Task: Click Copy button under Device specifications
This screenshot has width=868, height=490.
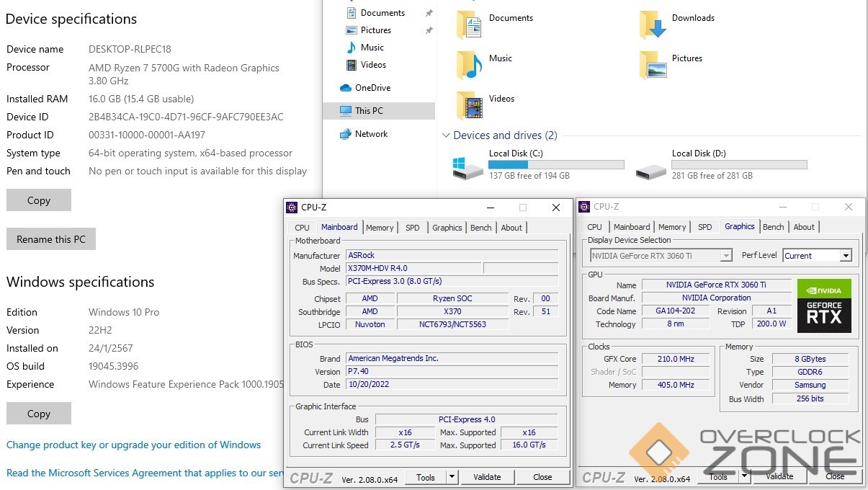Action: pyautogui.click(x=39, y=200)
